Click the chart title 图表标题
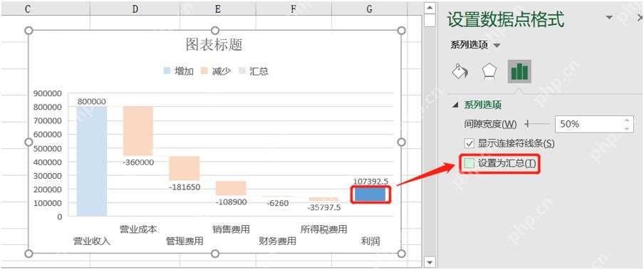This screenshot has width=644, height=270. [x=214, y=45]
